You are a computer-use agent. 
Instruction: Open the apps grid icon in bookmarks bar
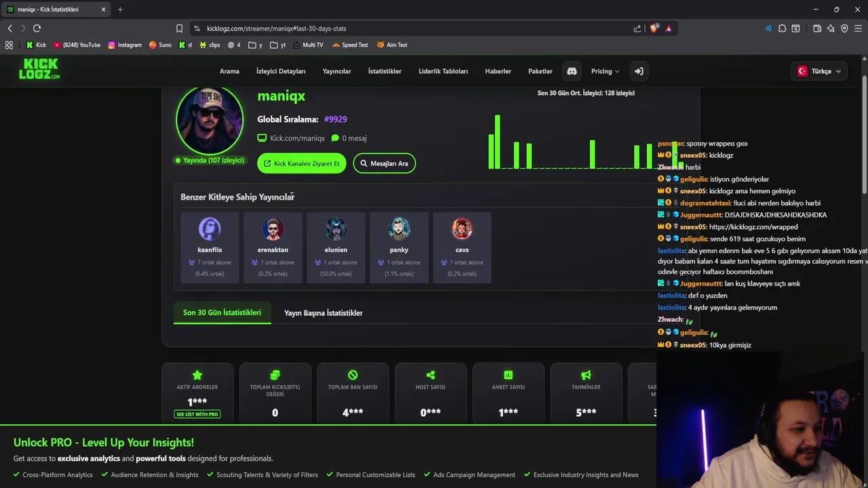[x=9, y=45]
